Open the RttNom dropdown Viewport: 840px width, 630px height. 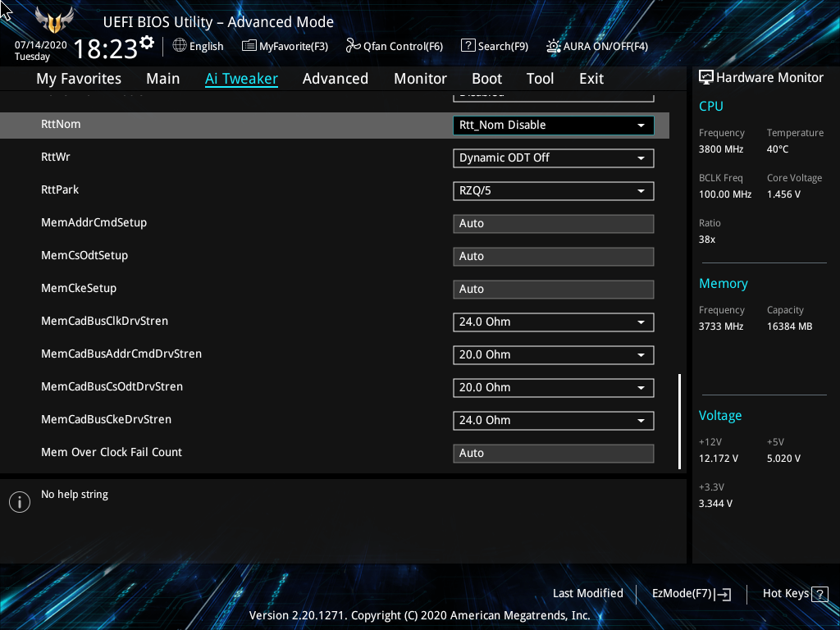pyautogui.click(x=554, y=126)
